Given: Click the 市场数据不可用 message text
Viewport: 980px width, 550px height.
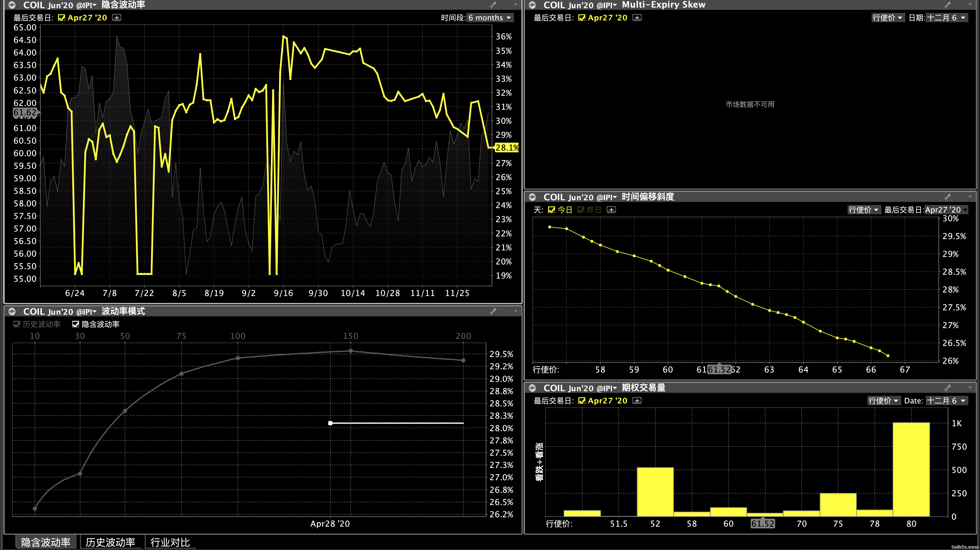Looking at the screenshot, I should coord(750,104).
